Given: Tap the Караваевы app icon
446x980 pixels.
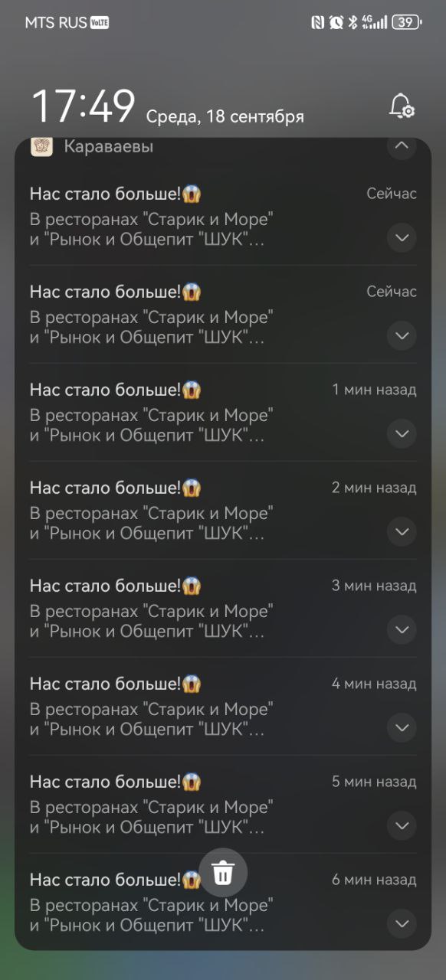Looking at the screenshot, I should click(x=41, y=146).
